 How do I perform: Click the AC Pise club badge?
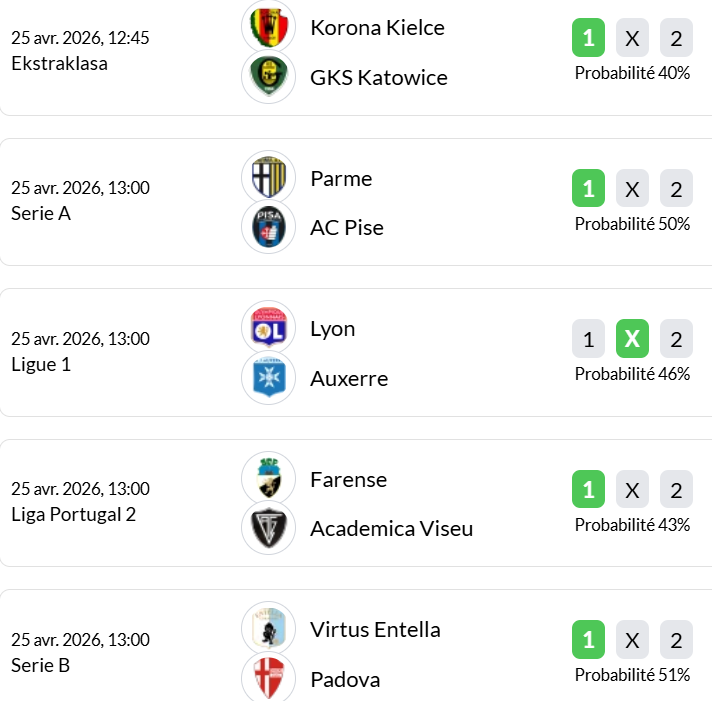click(x=268, y=227)
